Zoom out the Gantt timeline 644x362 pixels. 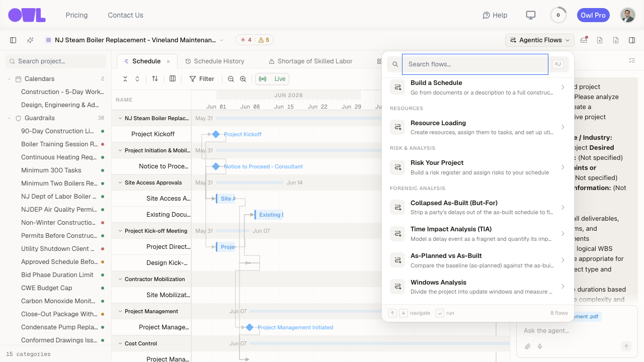point(231,79)
